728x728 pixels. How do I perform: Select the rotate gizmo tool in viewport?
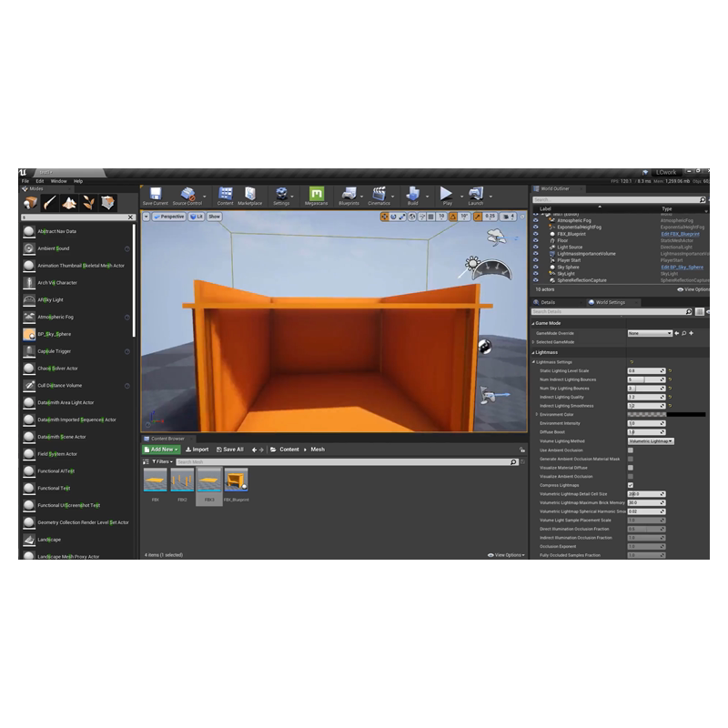pos(393,217)
